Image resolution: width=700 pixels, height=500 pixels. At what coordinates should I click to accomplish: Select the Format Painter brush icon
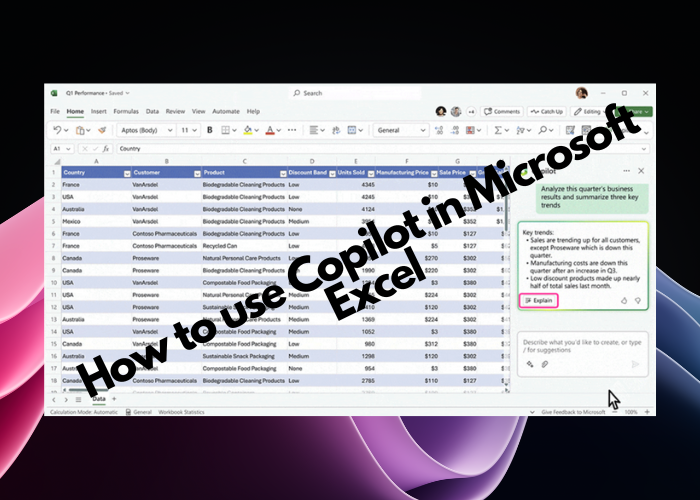click(102, 130)
